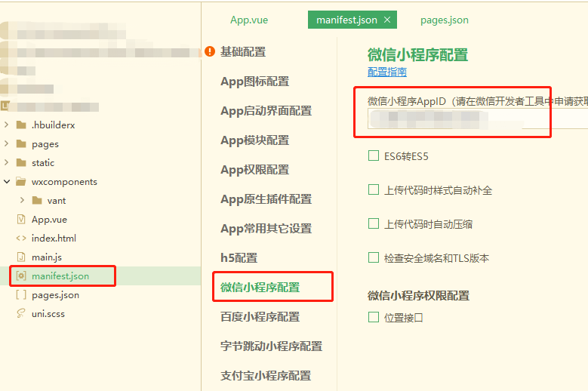Image resolution: width=588 pixels, height=391 pixels.
Task: Click the 微信小程序AppID input field
Action: [x=477, y=119]
